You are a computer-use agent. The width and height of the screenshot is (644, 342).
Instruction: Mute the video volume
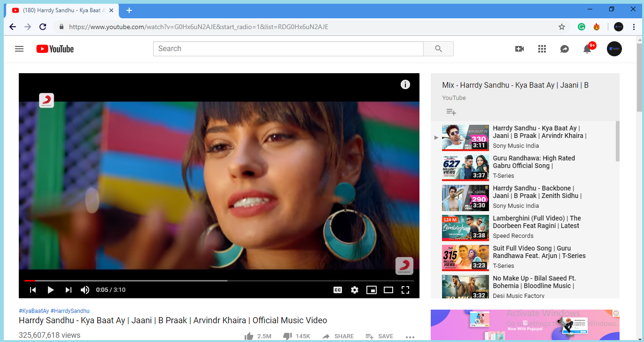click(x=85, y=290)
